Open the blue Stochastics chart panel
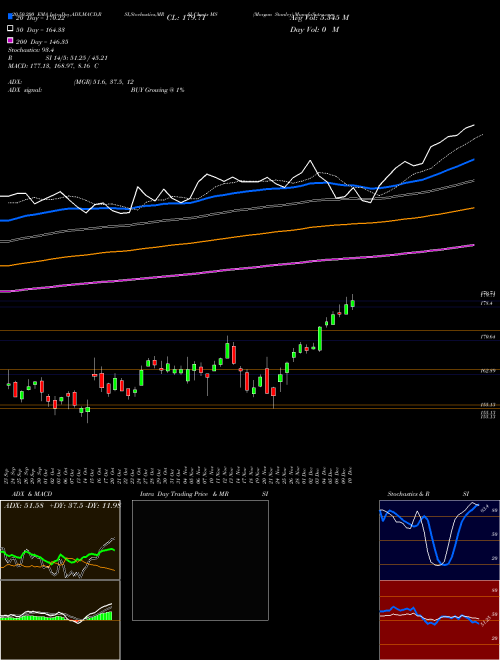Viewport: 500px width, 660px height. click(x=439, y=540)
